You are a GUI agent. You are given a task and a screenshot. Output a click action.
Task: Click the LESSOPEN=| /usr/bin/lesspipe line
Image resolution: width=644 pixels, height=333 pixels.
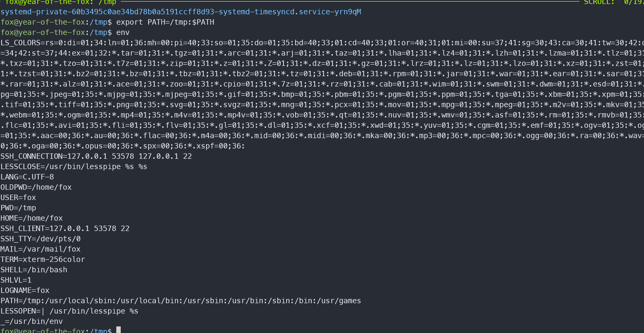coord(69,311)
